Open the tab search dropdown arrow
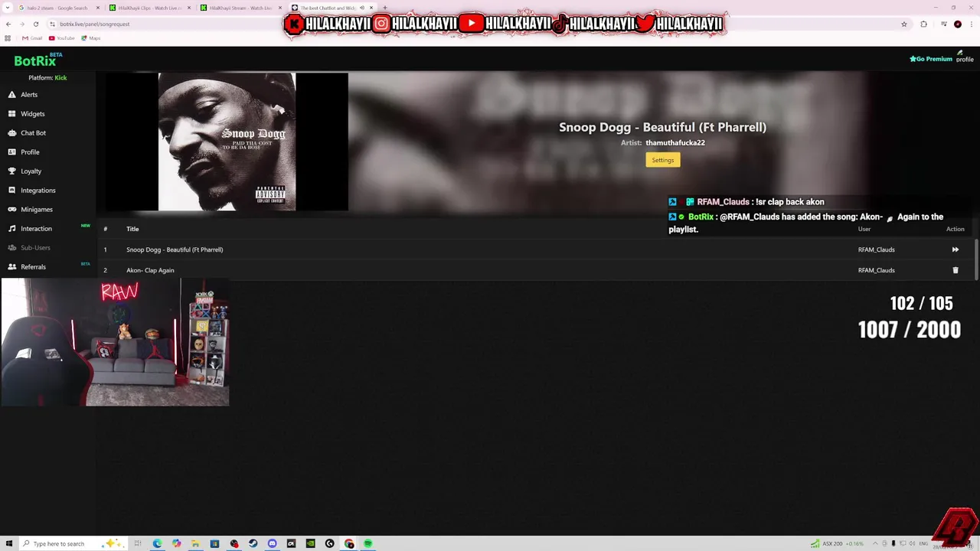The width and height of the screenshot is (980, 551). [x=8, y=8]
